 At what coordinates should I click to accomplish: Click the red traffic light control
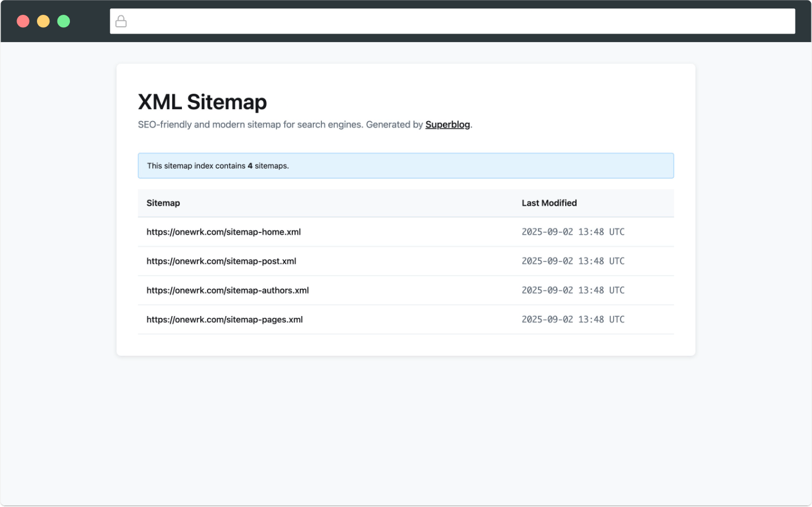(23, 20)
